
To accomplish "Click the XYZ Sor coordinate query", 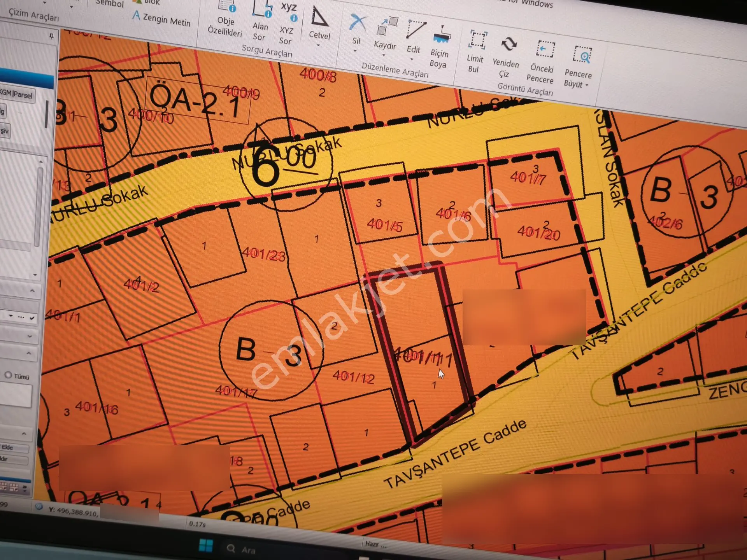I will coord(287,24).
